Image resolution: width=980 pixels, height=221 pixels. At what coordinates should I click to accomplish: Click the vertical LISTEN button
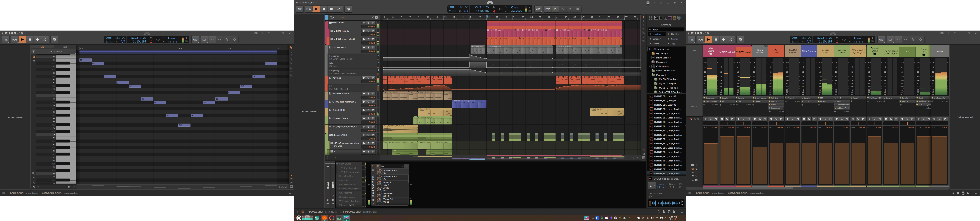[333, 184]
